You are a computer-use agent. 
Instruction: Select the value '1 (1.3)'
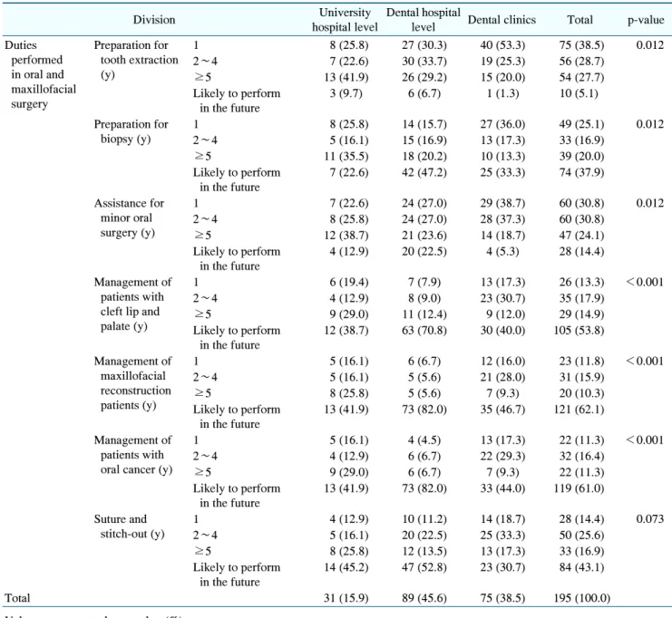[x=502, y=93]
